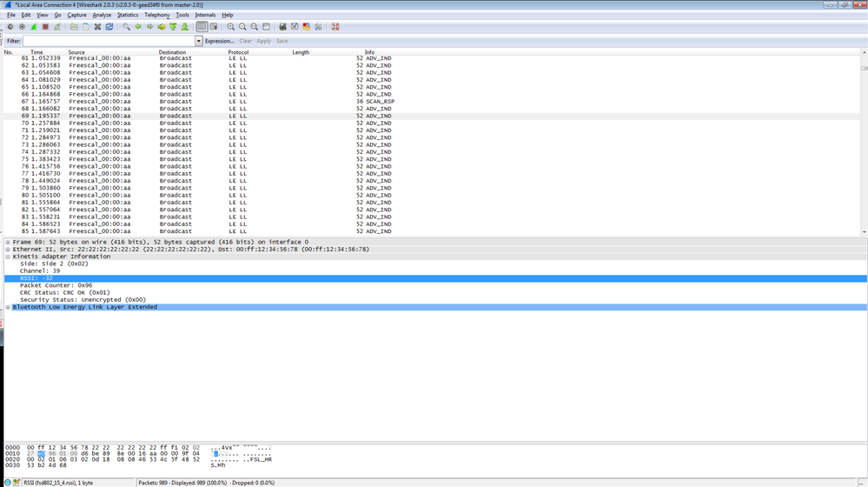Select packet 67 SCAN_RSP row
This screenshot has height=487, width=868.
pyautogui.click(x=432, y=102)
